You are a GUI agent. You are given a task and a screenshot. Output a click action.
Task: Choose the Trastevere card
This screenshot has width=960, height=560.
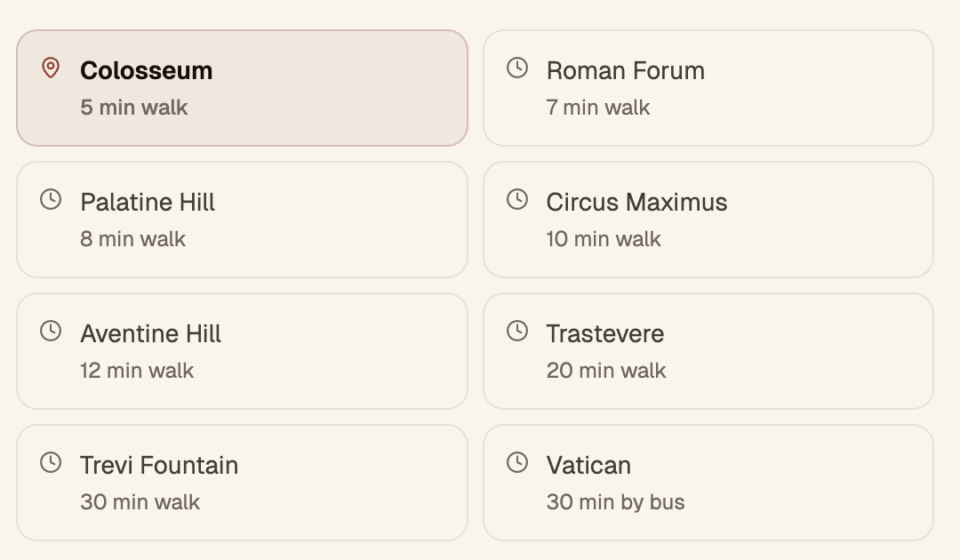click(708, 351)
